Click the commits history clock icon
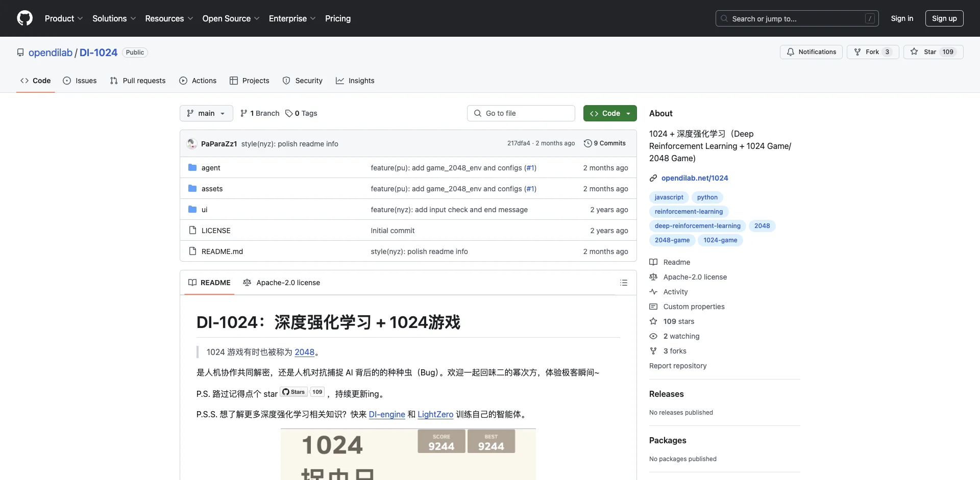The height and width of the screenshot is (480, 980). pyautogui.click(x=588, y=143)
